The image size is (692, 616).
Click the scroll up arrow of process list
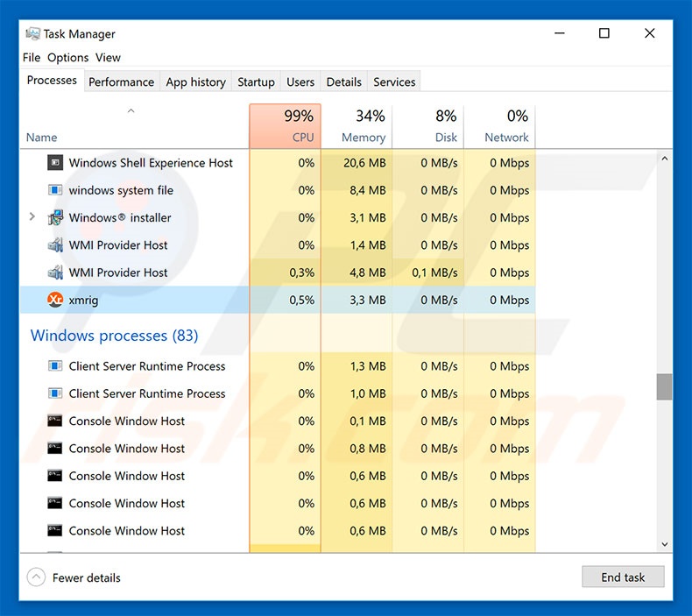[x=665, y=158]
